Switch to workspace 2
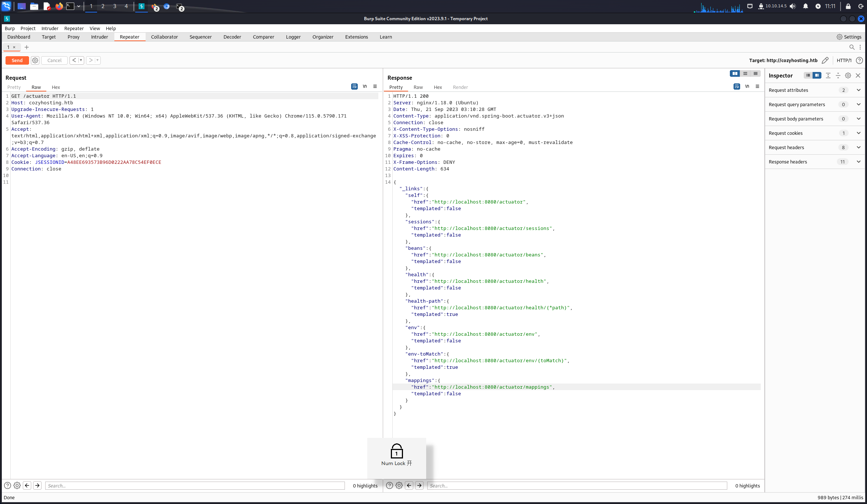867x504 pixels. tap(103, 6)
